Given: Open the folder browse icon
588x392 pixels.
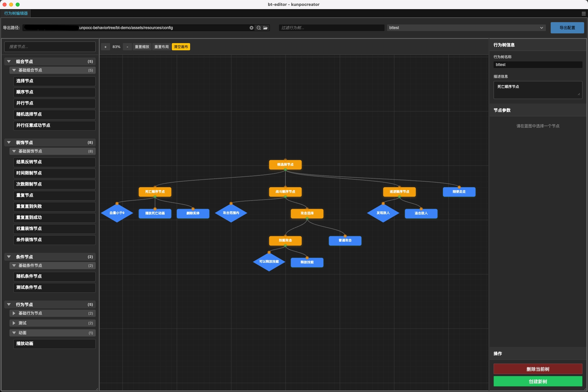Looking at the screenshot, I should coord(266,28).
